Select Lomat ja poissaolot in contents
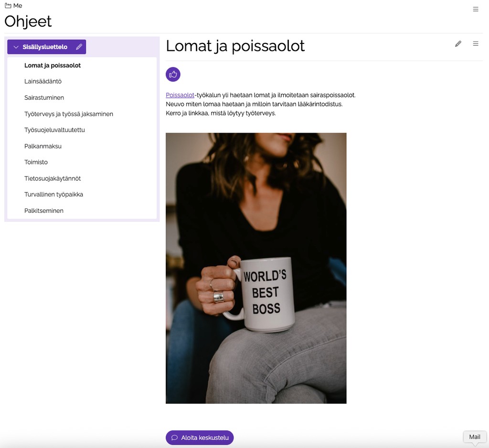 tap(53, 65)
